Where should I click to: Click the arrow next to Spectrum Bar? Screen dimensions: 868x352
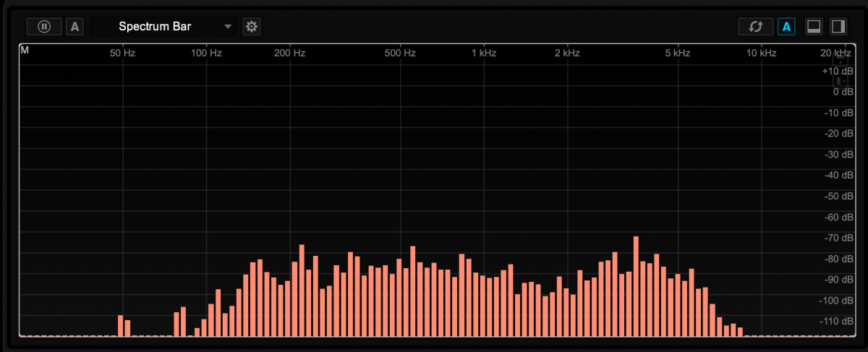(x=229, y=27)
